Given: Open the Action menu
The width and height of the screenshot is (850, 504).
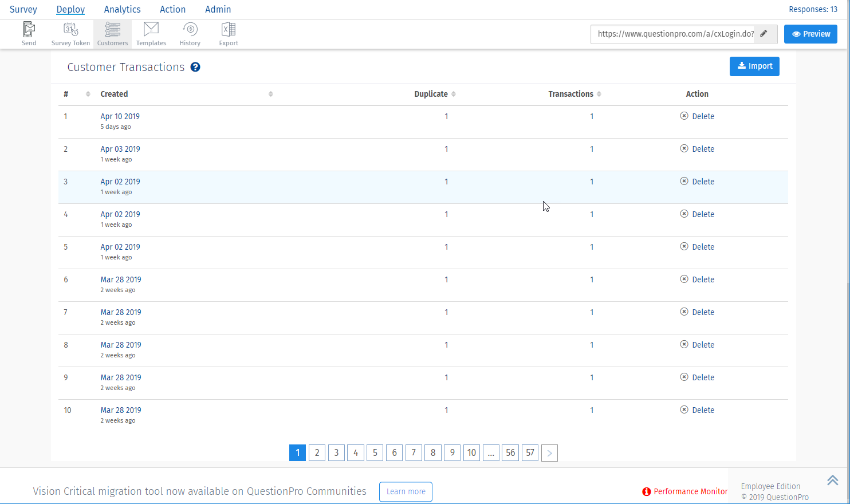Looking at the screenshot, I should click(172, 9).
